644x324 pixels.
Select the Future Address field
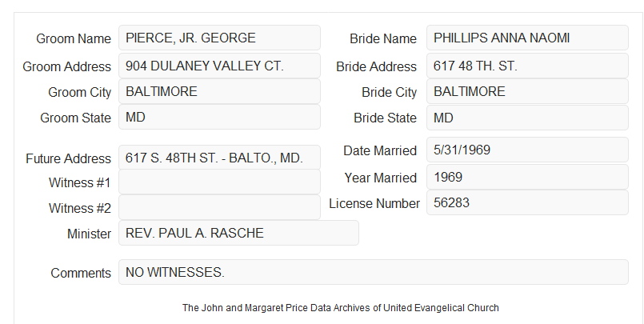pos(219,158)
